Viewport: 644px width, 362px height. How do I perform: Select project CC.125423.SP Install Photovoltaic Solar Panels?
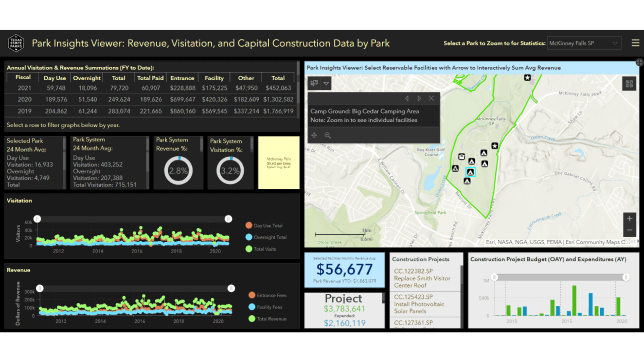pos(425,304)
